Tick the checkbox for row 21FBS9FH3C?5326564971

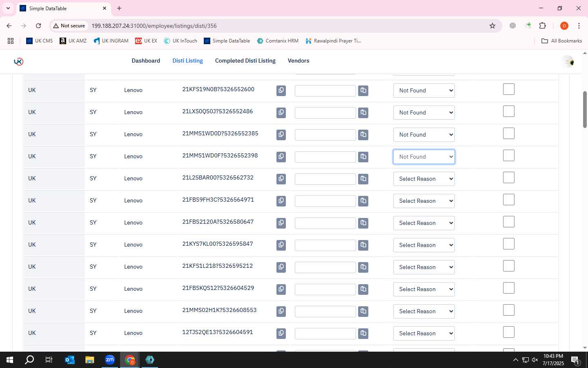click(x=509, y=200)
